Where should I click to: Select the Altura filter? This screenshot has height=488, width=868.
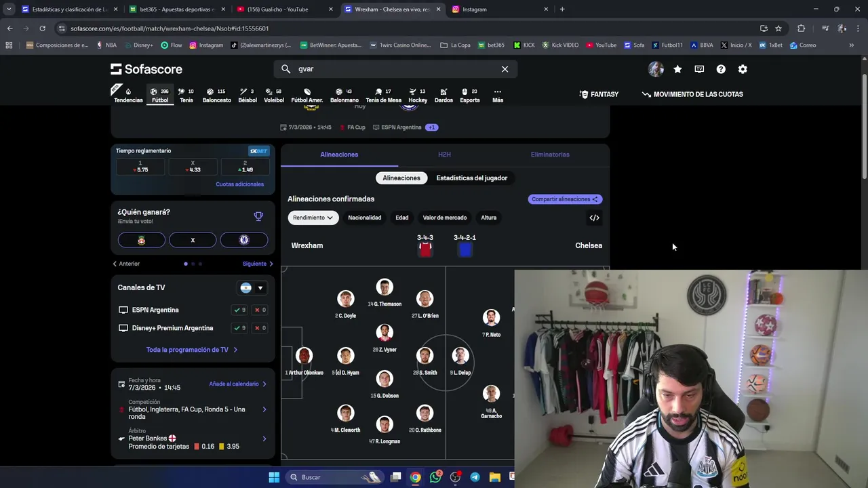point(489,218)
